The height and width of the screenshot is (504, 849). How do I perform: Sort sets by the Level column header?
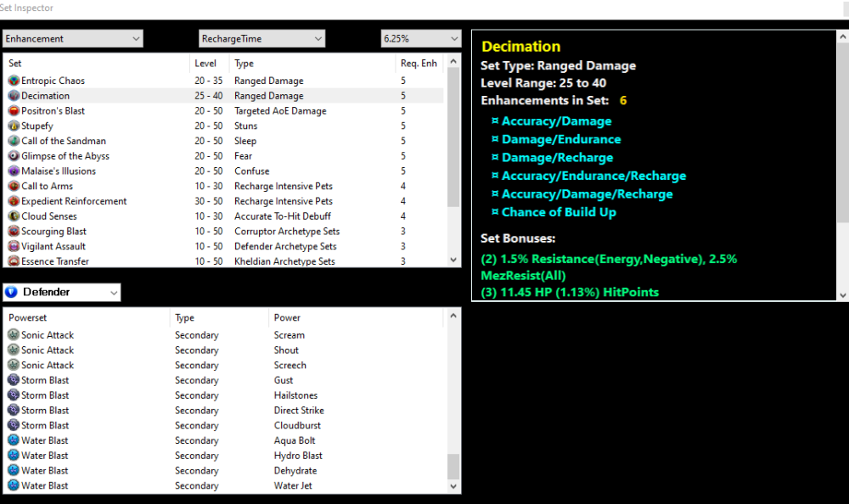[209, 64]
